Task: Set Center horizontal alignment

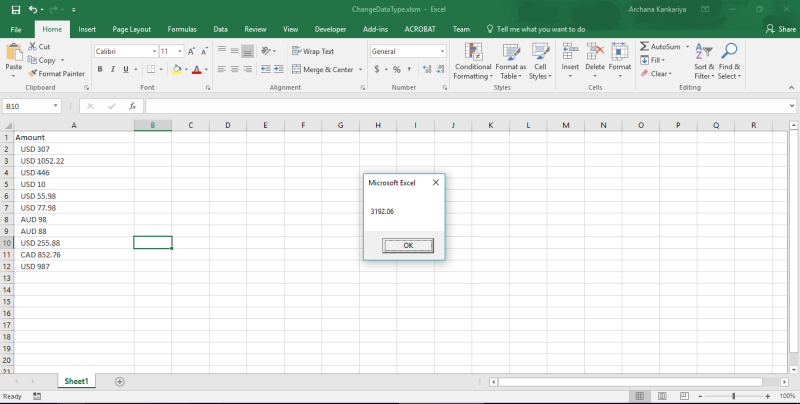Action: (x=235, y=69)
